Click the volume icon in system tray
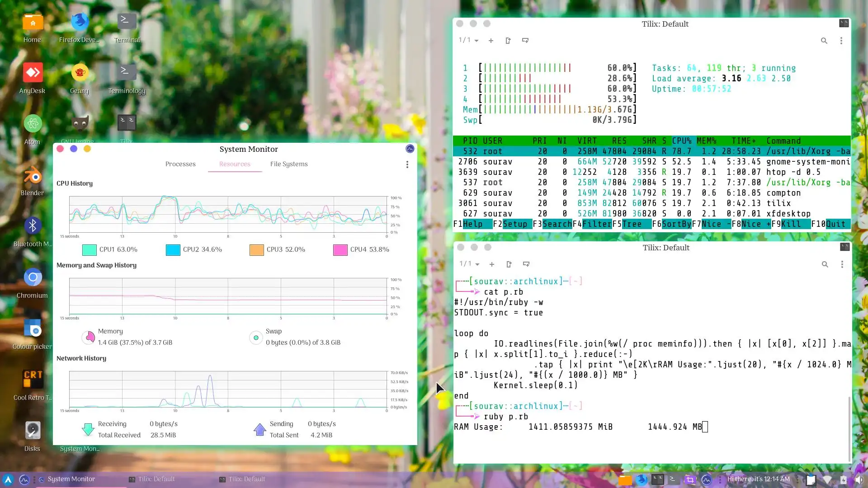This screenshot has width=868, height=488. tap(859, 480)
